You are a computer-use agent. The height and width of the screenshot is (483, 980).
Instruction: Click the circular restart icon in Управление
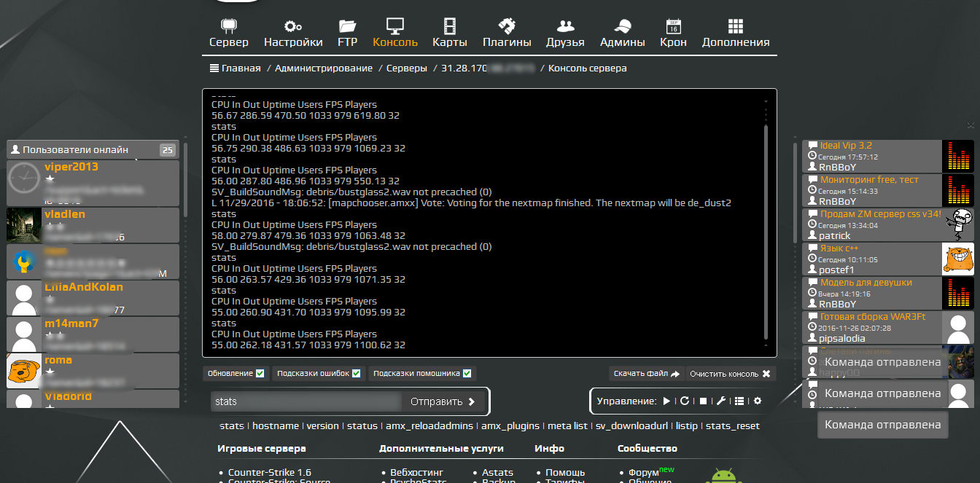click(685, 401)
